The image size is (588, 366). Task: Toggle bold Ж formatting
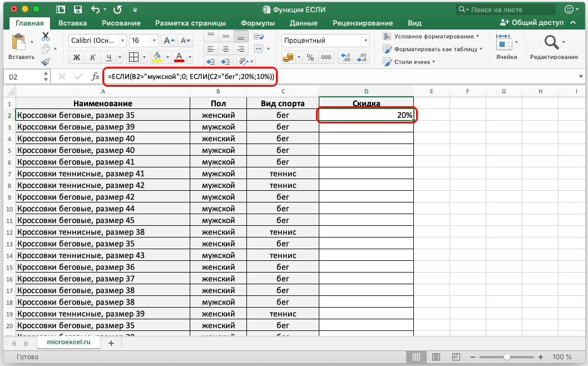point(77,57)
